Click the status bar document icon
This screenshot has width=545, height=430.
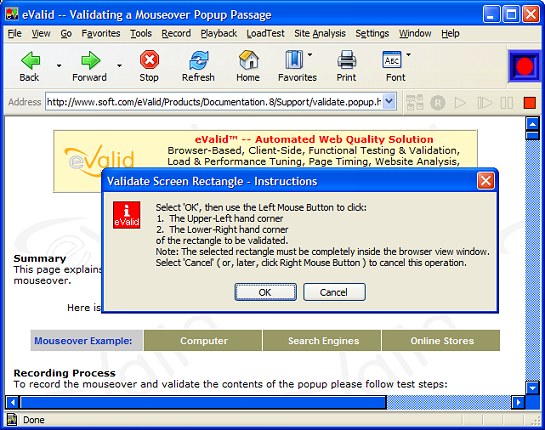(12, 420)
